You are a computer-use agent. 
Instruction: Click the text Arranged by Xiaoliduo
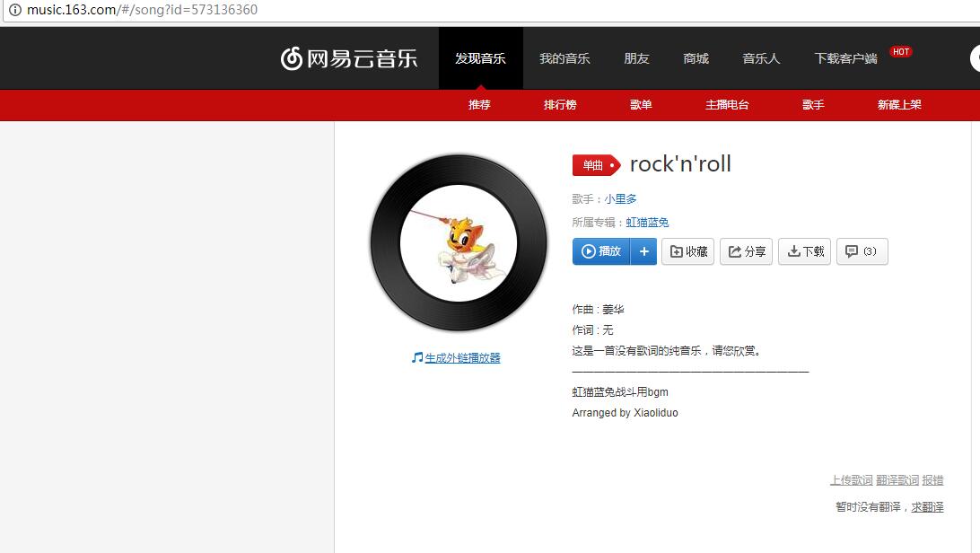point(625,412)
